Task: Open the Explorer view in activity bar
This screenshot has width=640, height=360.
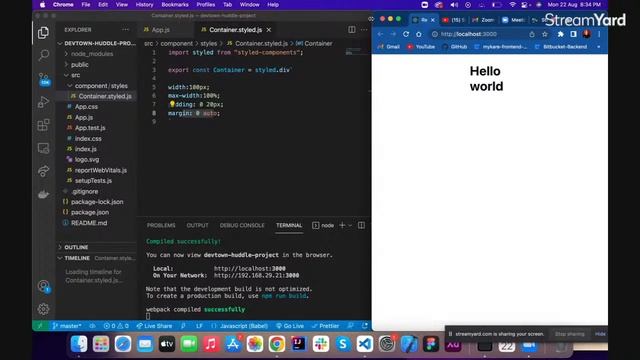Action: pyautogui.click(x=43, y=32)
